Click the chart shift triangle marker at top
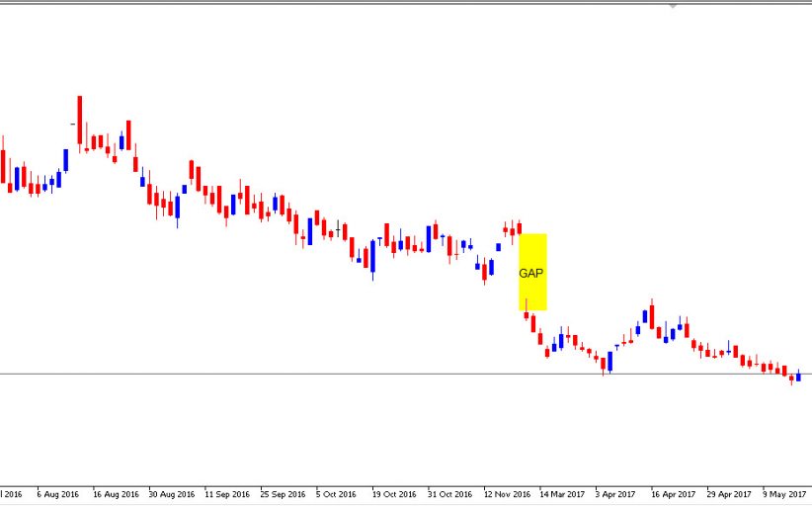This screenshot has width=812, height=506. pos(672,6)
